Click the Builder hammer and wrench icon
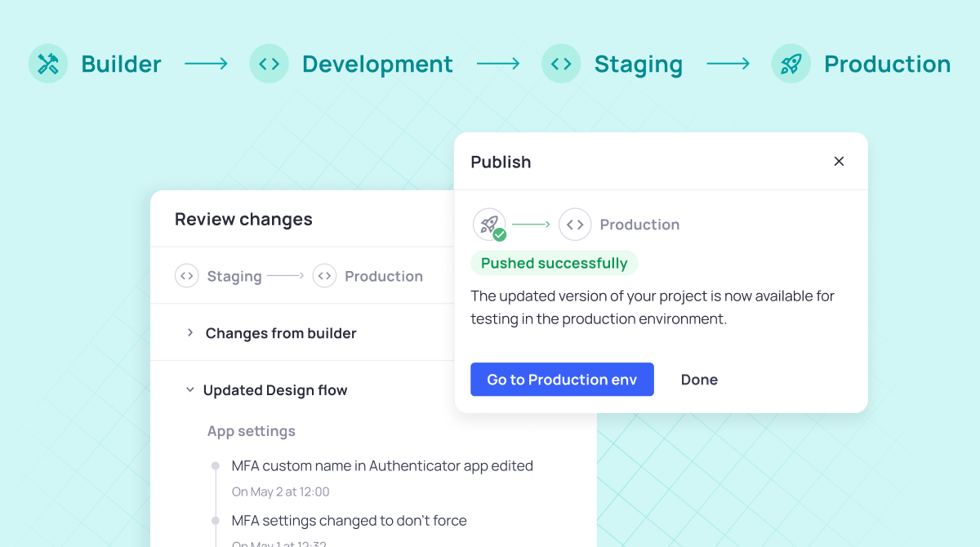The image size is (980, 547). (x=48, y=64)
